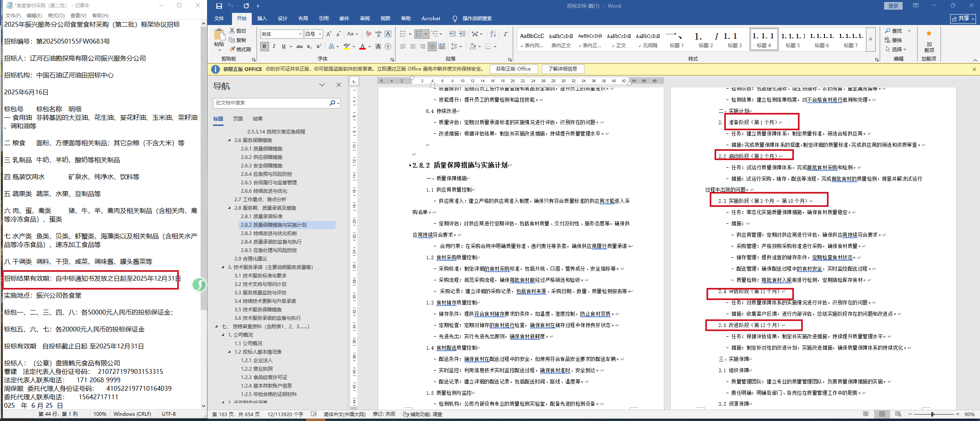The height and width of the screenshot is (421, 980).
Task: Collapse the 2.6 服务保障措施 tree node
Action: pos(230,140)
